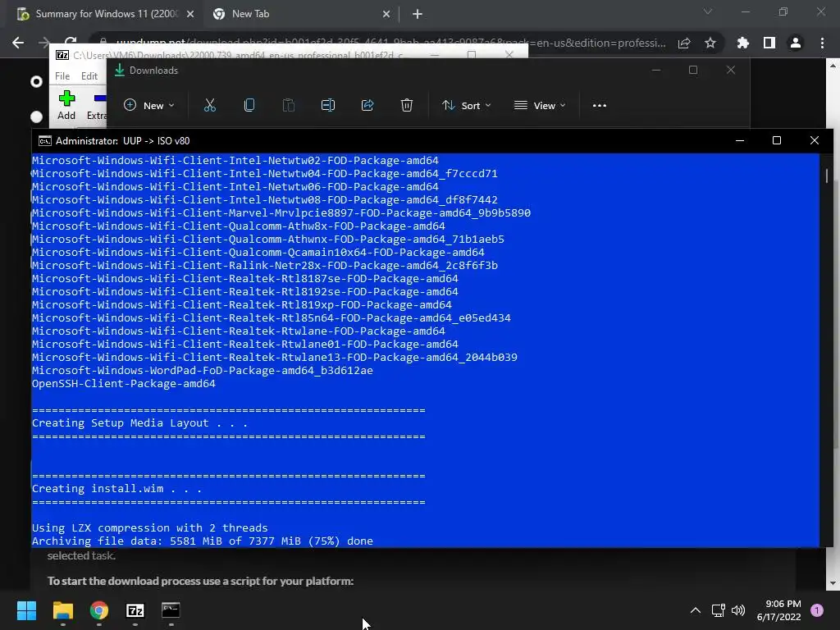The height and width of the screenshot is (630, 840).
Task: Open Chrome tab search chevron
Action: (x=708, y=11)
